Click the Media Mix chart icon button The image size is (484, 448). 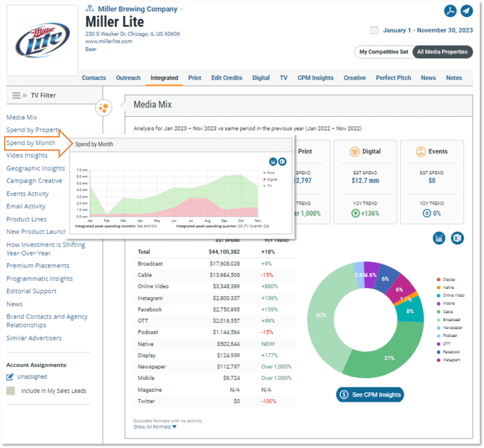[x=439, y=238]
